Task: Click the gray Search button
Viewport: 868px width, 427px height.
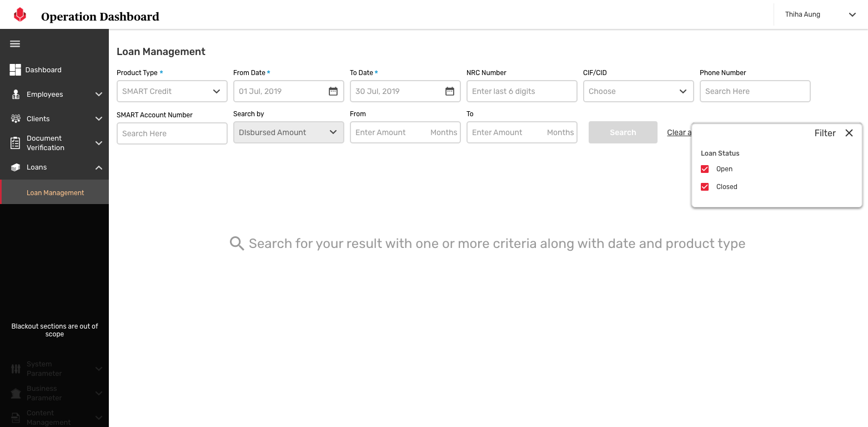Action: 623,132
